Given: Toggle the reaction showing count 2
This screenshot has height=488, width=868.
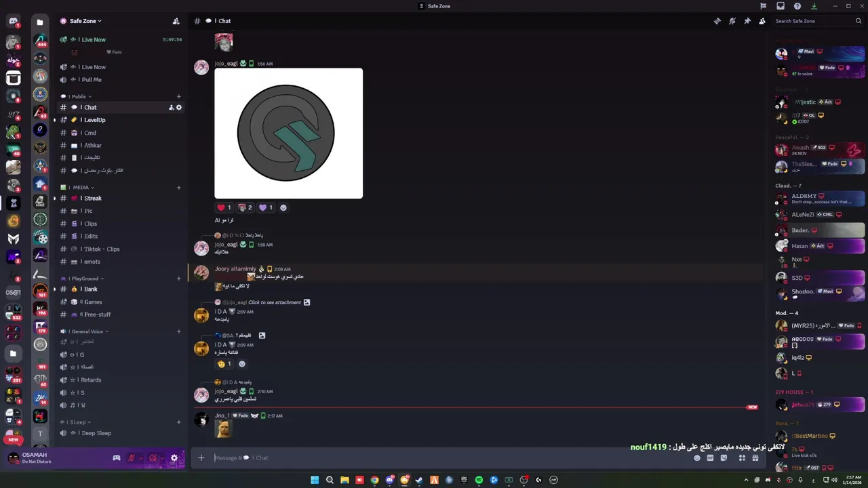Looking at the screenshot, I should 245,207.
